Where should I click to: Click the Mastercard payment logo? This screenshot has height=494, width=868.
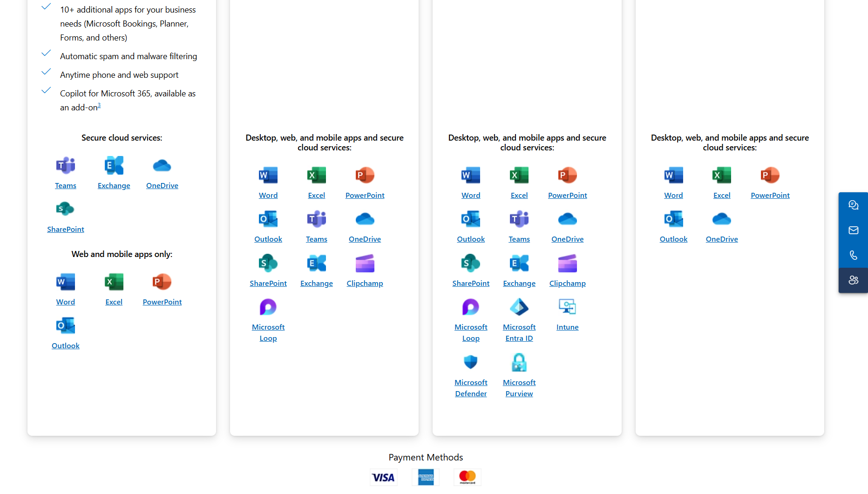coord(467,477)
